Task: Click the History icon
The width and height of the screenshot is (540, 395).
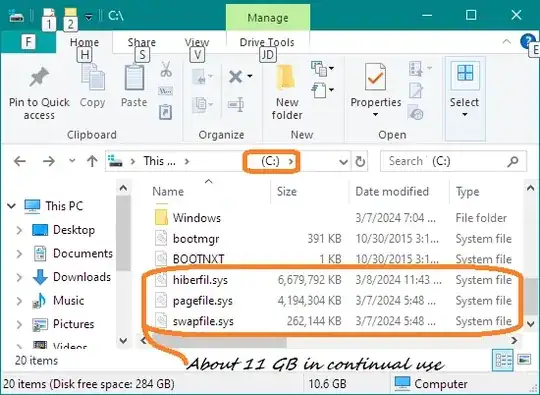Action: (x=416, y=113)
